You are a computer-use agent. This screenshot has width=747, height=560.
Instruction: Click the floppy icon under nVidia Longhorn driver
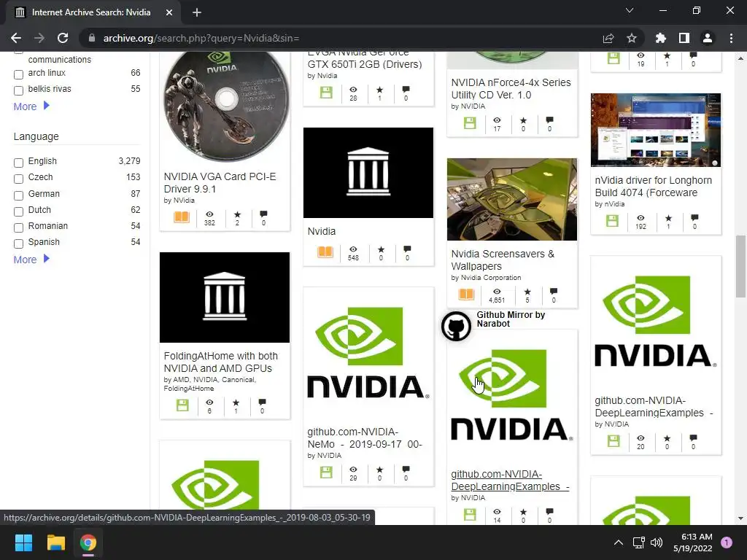point(612,221)
